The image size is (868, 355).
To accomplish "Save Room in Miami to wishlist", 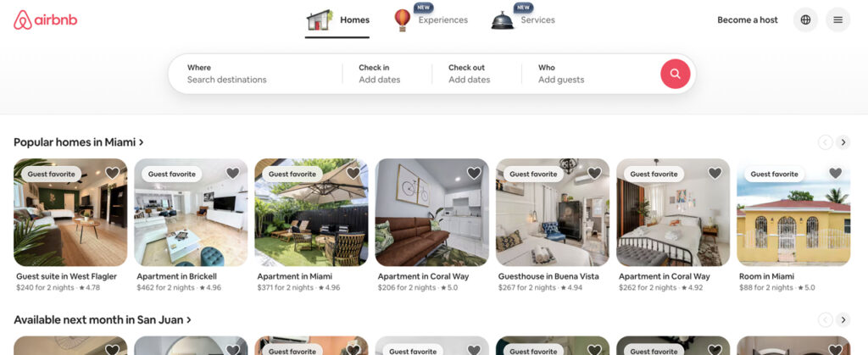I will (835, 173).
